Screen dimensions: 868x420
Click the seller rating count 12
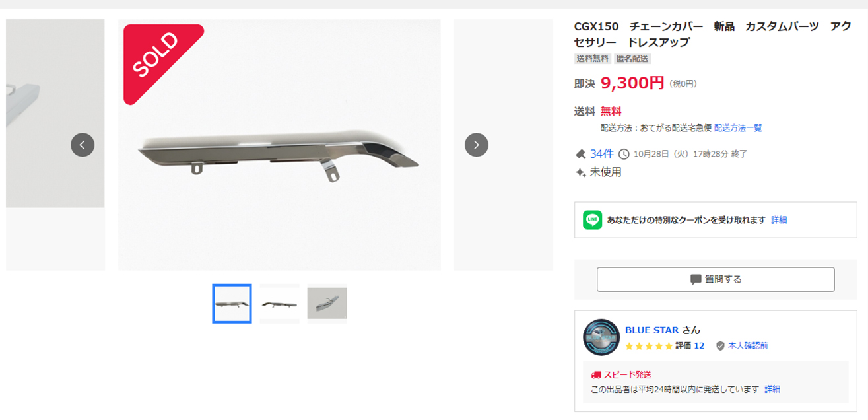699,346
